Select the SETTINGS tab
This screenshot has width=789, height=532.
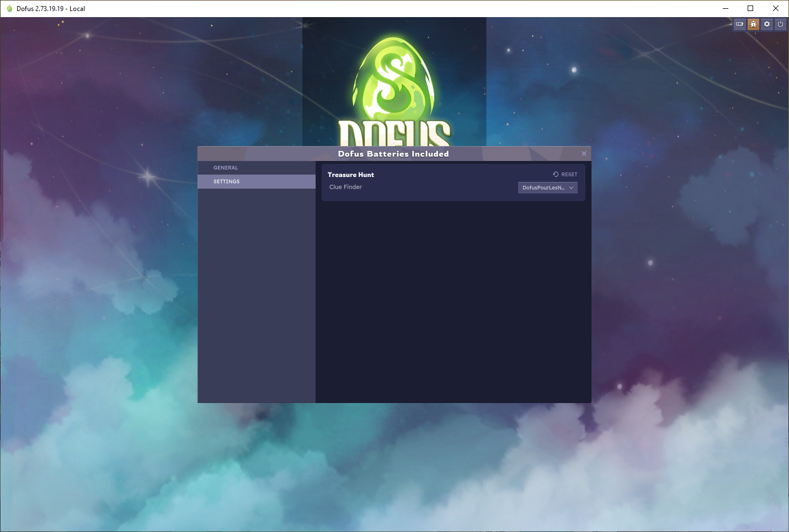click(x=257, y=181)
